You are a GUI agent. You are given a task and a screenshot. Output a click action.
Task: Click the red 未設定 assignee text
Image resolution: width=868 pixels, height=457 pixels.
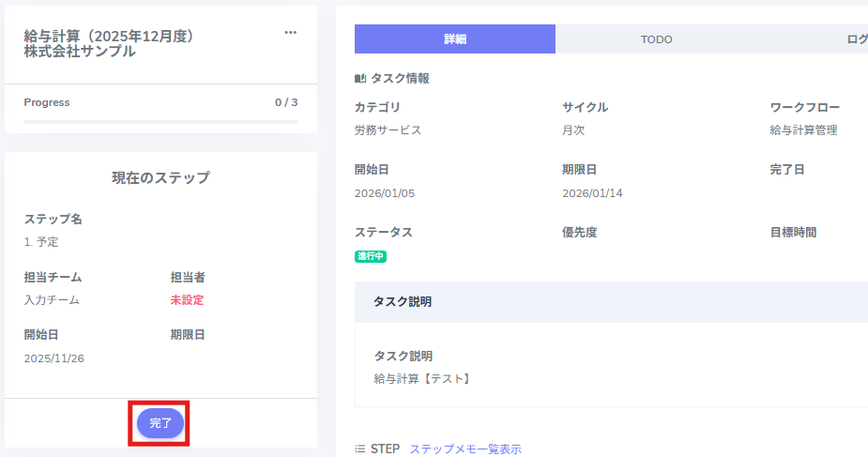pyautogui.click(x=187, y=300)
